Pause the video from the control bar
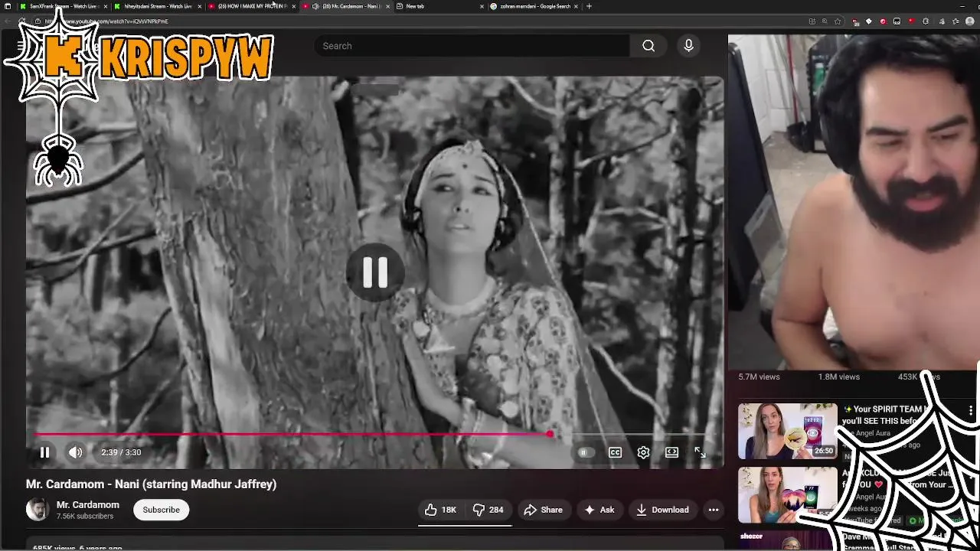980x551 pixels. 44,452
